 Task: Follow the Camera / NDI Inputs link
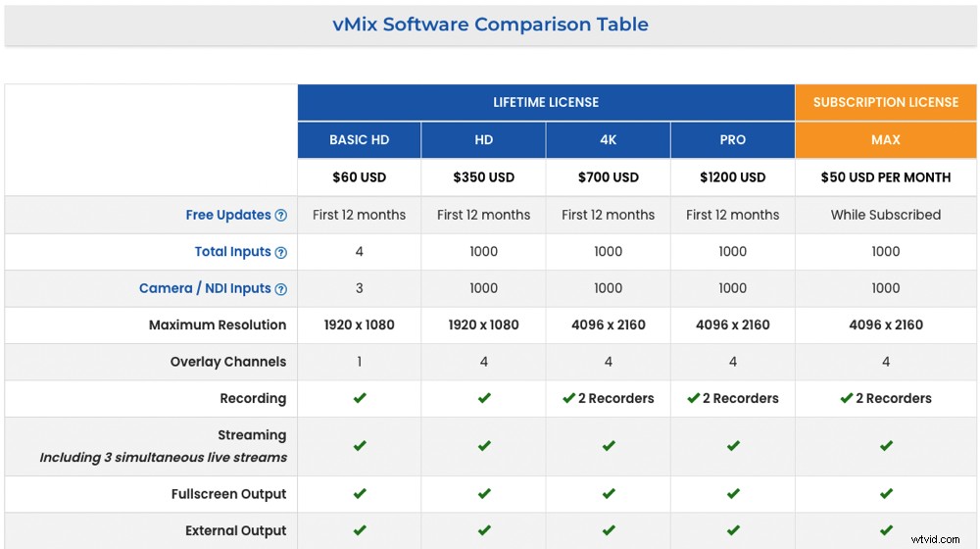[205, 288]
